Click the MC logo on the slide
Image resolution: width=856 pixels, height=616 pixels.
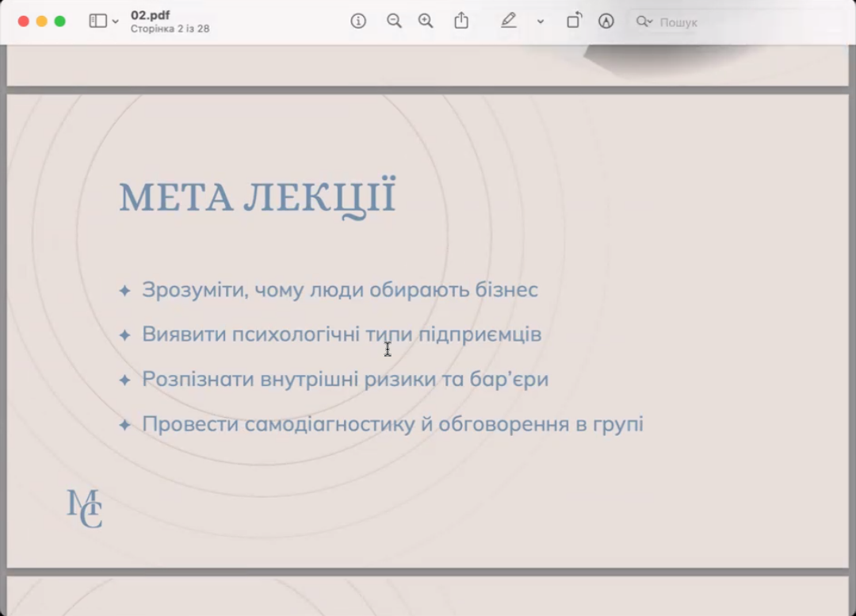(x=84, y=508)
